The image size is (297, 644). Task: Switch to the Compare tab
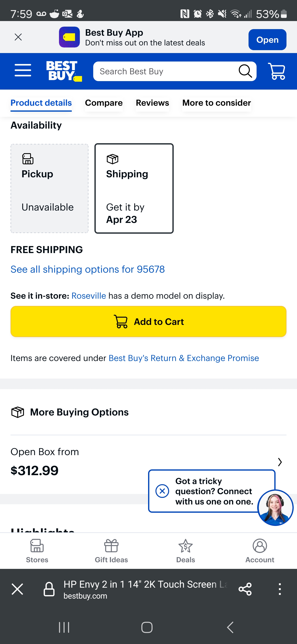pyautogui.click(x=104, y=103)
